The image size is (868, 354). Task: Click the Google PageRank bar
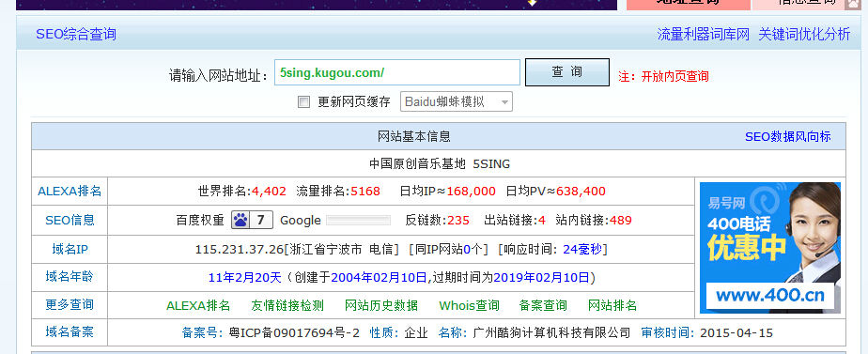358,220
